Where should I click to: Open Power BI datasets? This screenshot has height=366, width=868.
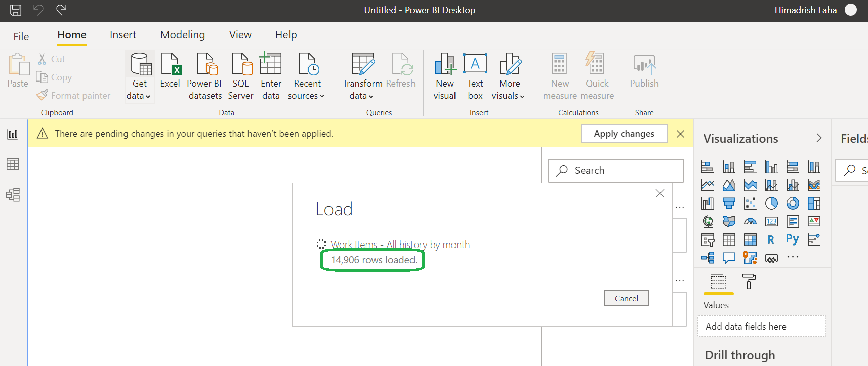click(205, 76)
